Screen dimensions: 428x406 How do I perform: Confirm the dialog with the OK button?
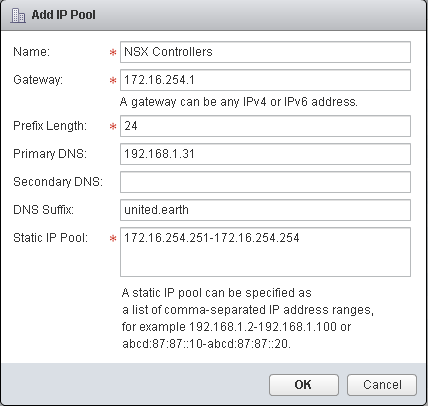click(304, 385)
